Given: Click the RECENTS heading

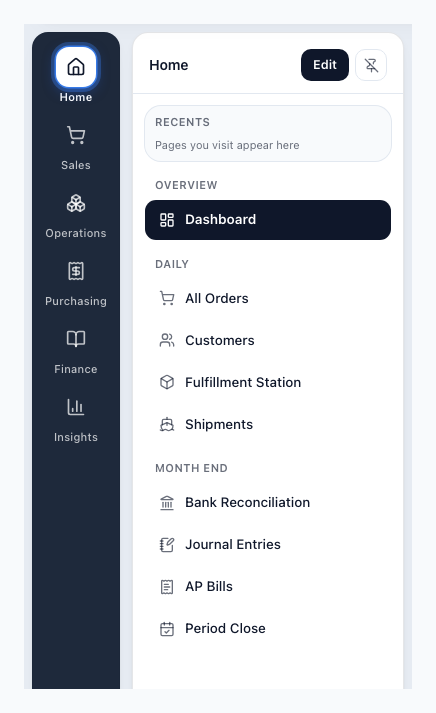Looking at the screenshot, I should (x=182, y=122).
